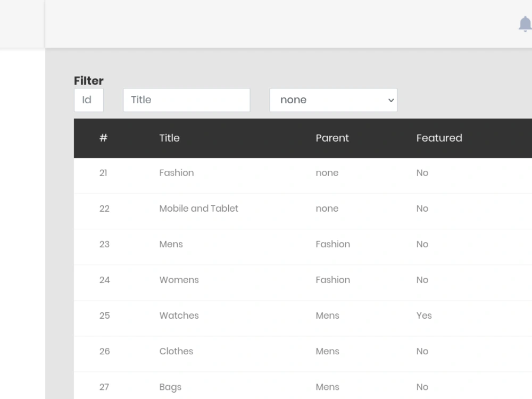
Task: Select the Fashion category row
Action: point(177,173)
